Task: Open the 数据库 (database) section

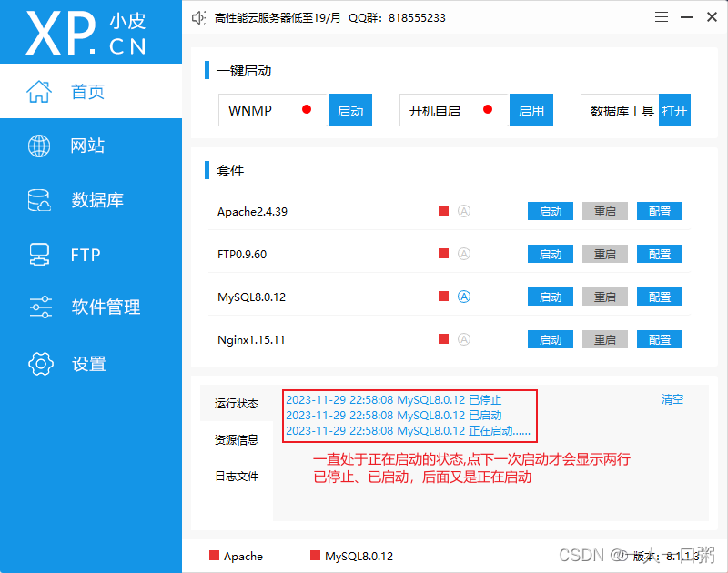Action: pos(93,200)
